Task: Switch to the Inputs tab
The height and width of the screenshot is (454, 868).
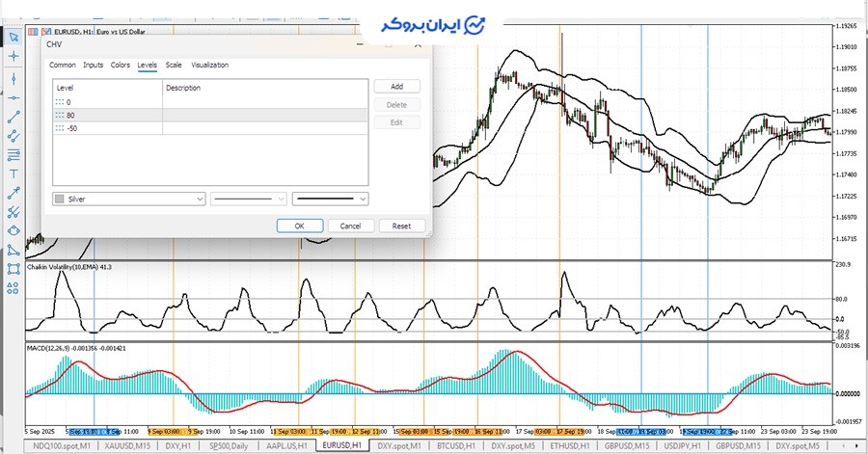Action: (94, 66)
